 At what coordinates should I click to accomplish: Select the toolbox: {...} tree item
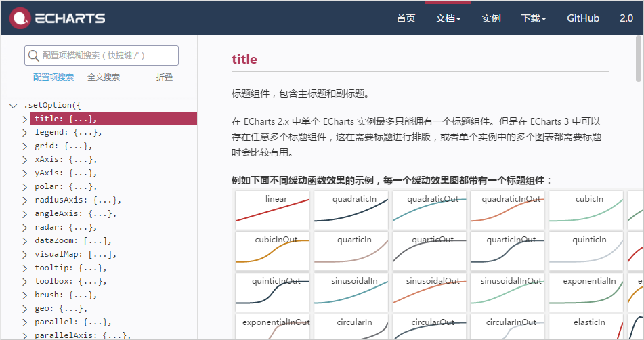(x=70, y=281)
